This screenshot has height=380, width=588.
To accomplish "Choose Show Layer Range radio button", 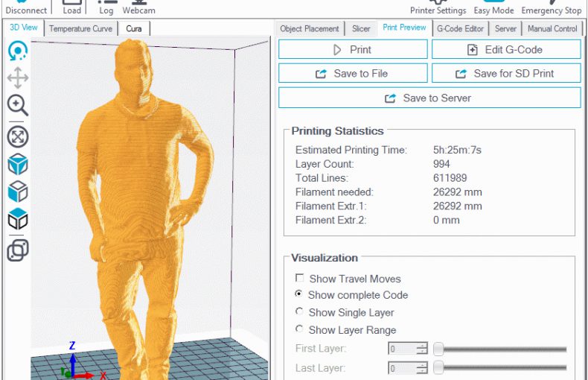I will tap(300, 329).
